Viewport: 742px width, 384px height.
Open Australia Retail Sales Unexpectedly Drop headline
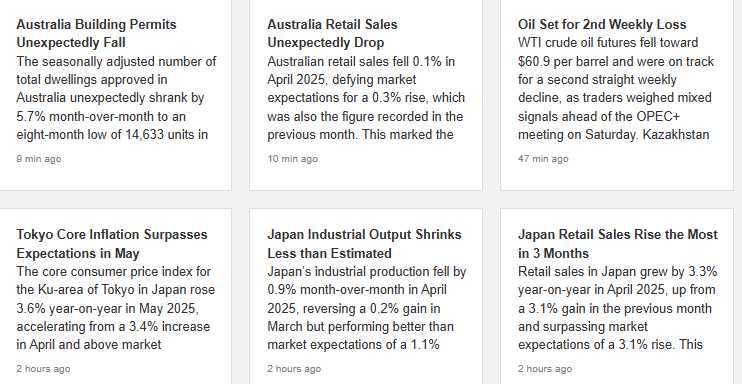click(x=332, y=34)
